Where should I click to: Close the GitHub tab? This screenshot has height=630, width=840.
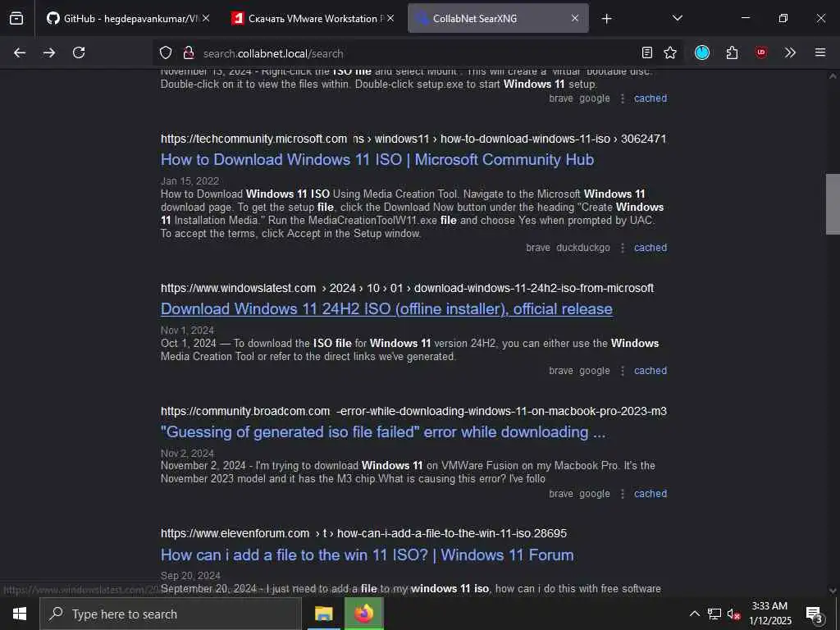pos(206,18)
